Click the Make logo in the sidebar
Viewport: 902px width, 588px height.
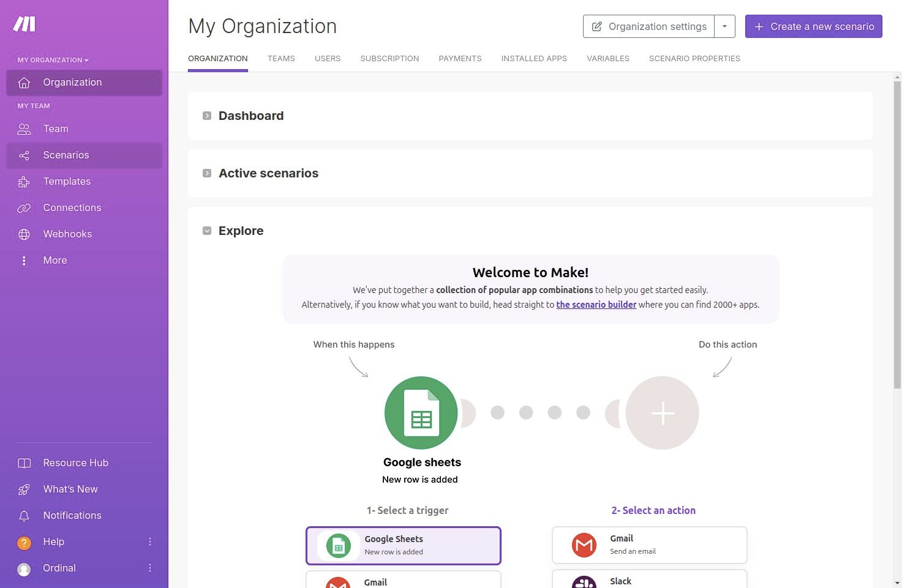tap(24, 23)
